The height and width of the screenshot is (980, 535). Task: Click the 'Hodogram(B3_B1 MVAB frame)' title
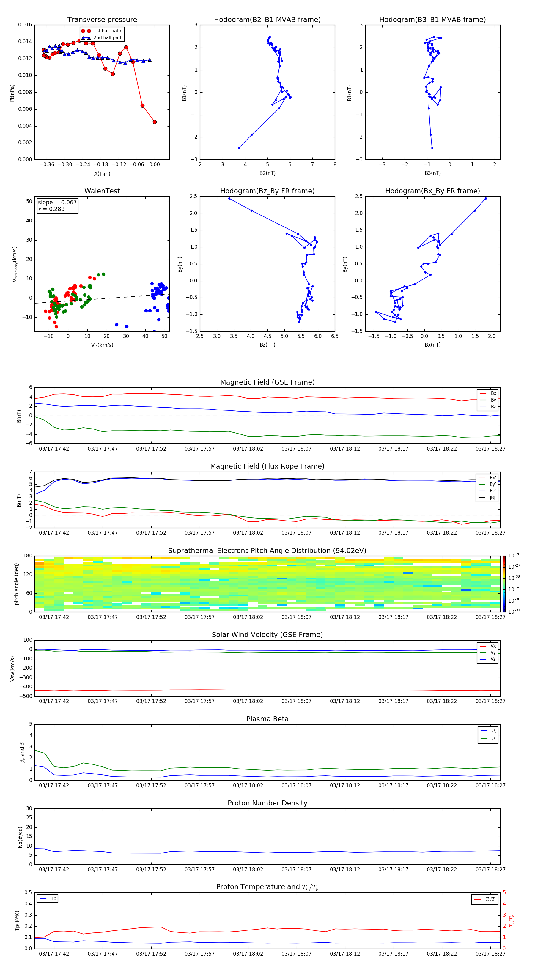click(x=432, y=20)
